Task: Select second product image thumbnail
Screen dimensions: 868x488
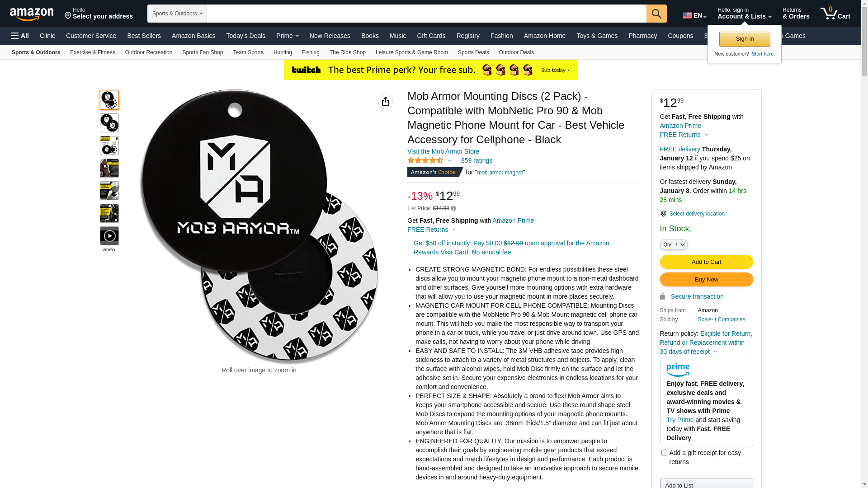Action: [109, 123]
